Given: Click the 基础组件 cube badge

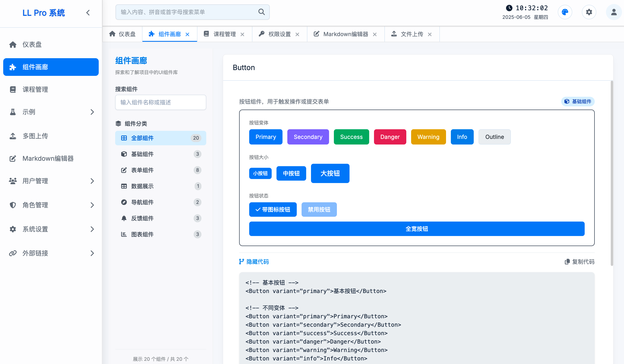Looking at the screenshot, I should coord(577,102).
